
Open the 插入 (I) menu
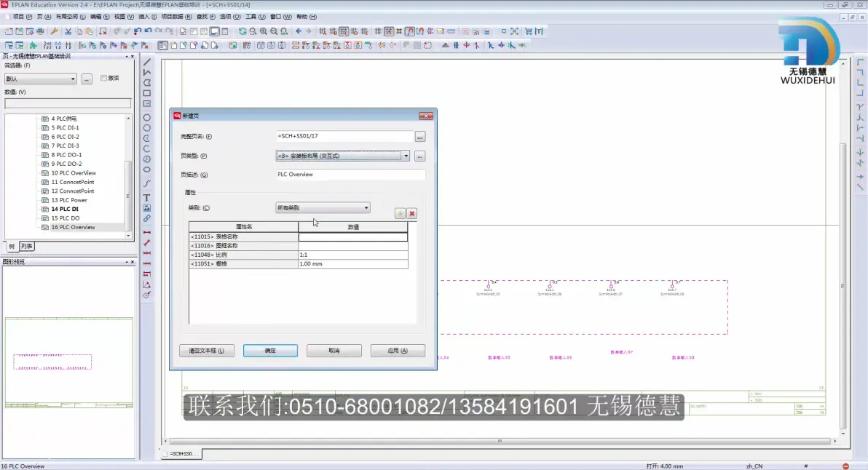click(x=147, y=17)
